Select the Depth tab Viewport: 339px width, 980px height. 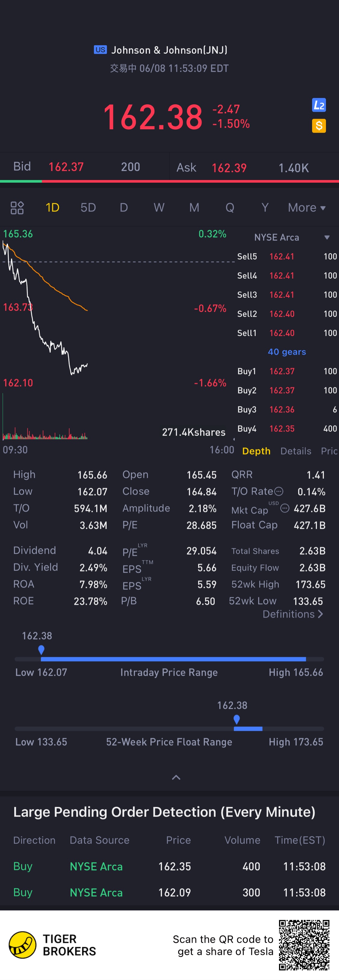click(256, 451)
